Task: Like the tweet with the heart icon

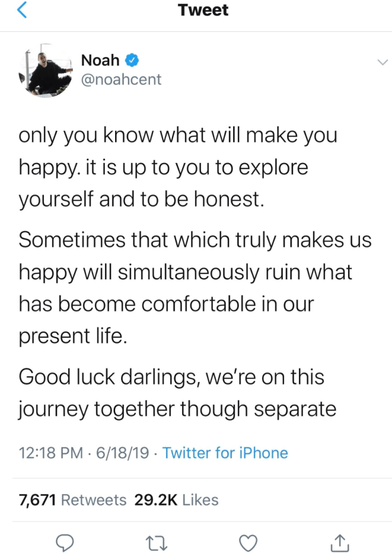Action: (x=248, y=542)
